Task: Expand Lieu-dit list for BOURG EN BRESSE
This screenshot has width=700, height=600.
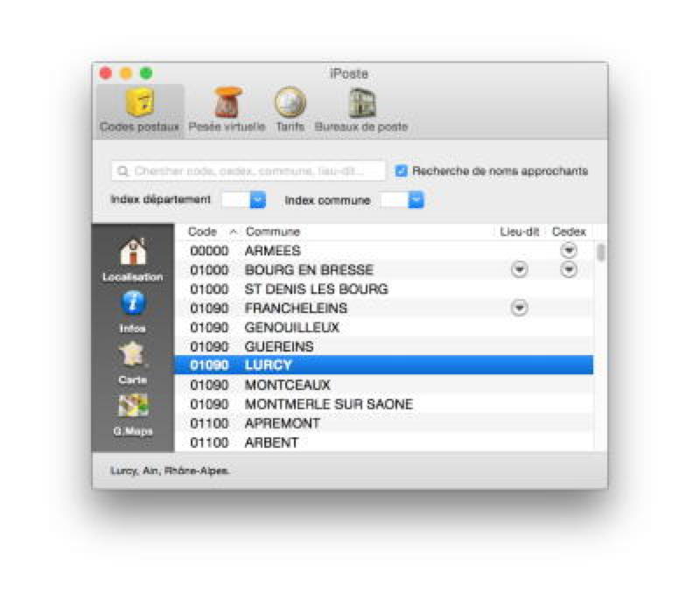Action: click(x=519, y=270)
